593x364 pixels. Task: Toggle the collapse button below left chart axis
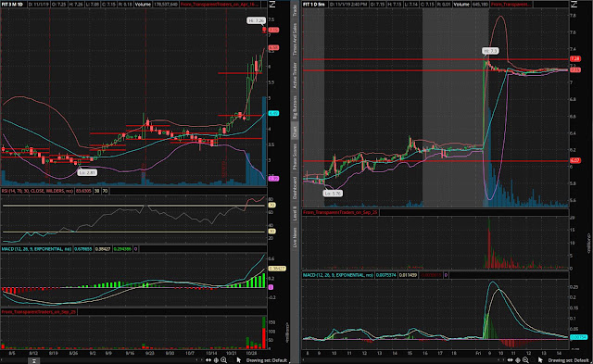(33, 361)
